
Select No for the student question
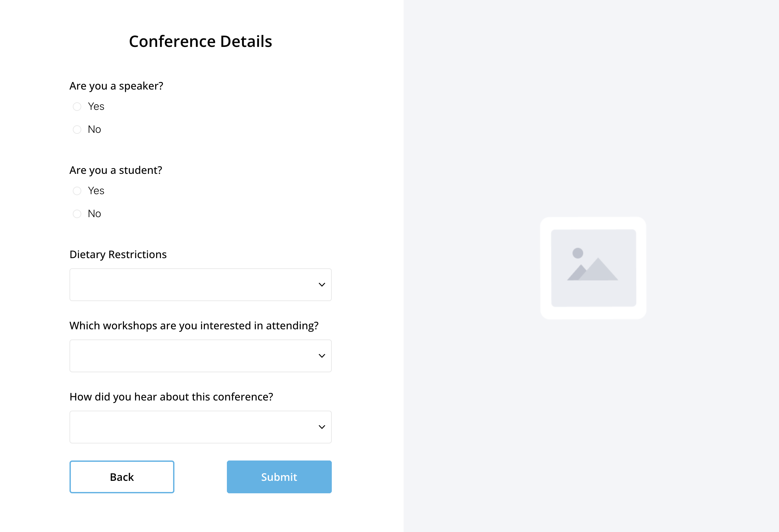(77, 214)
